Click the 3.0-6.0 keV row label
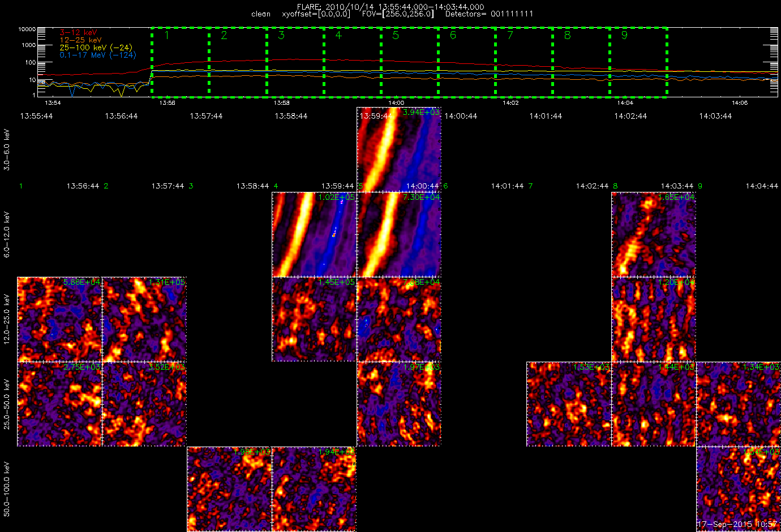 click(7, 149)
